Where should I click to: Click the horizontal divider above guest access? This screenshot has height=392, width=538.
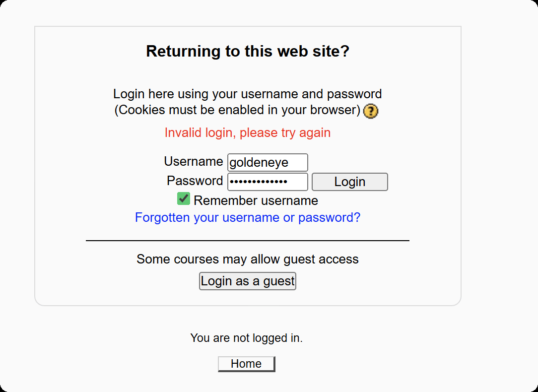pyautogui.click(x=248, y=241)
